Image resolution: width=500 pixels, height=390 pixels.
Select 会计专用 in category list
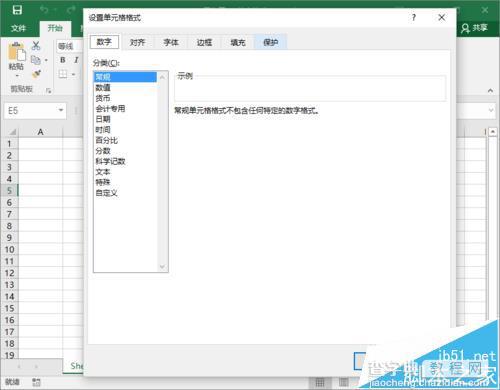tap(125, 109)
